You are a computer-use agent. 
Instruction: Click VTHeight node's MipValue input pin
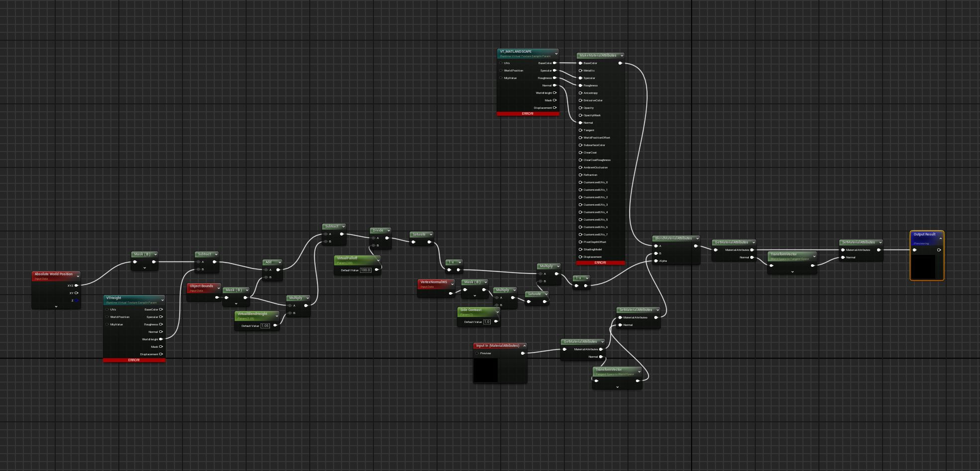tap(107, 324)
